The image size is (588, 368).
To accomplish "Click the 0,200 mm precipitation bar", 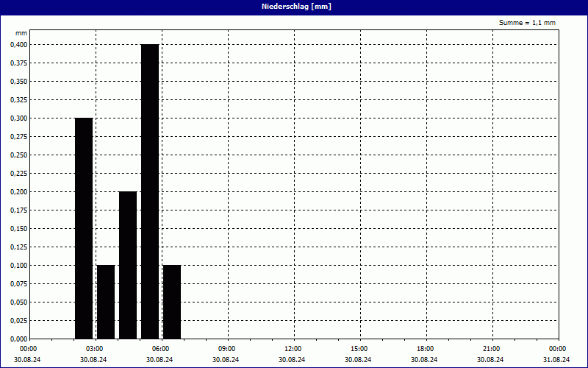I will tap(128, 265).
